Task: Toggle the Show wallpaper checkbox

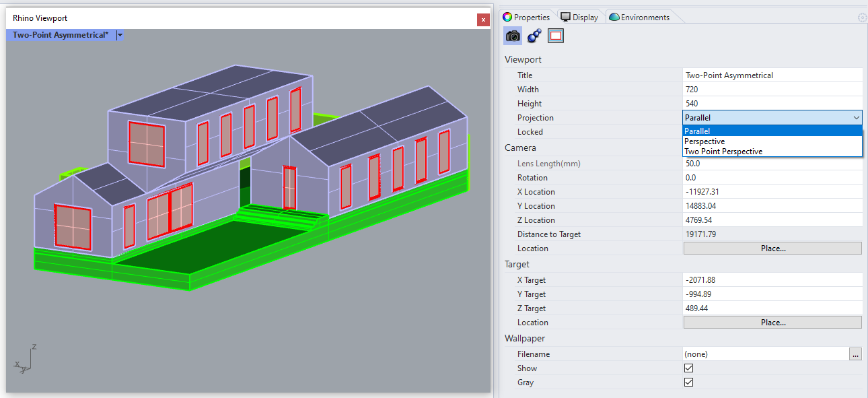Action: (x=688, y=368)
